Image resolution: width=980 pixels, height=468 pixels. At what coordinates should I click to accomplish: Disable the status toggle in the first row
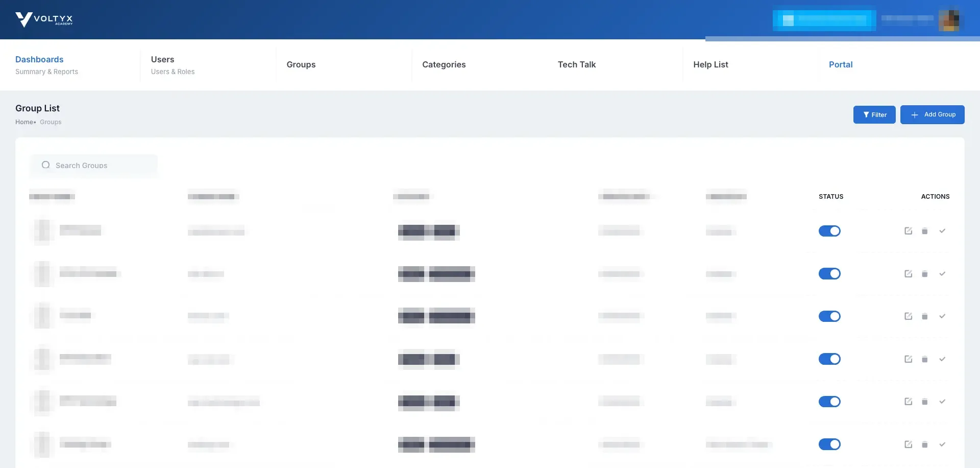point(829,231)
